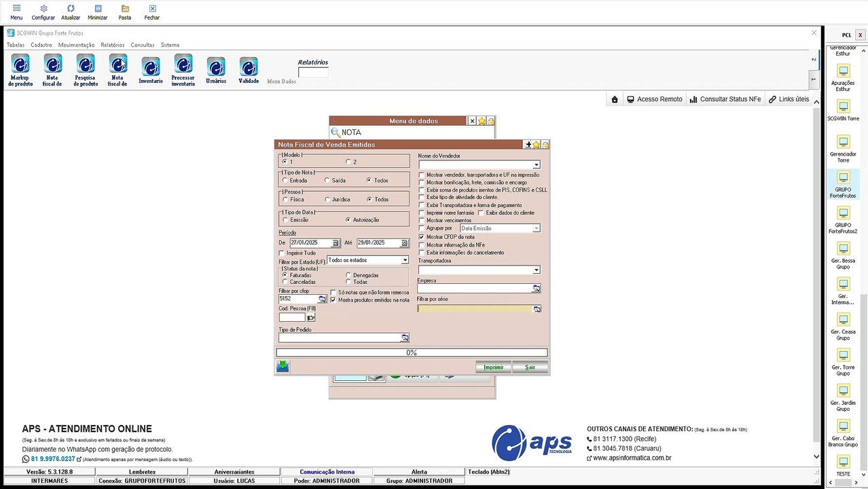Expand the Nome do Vendedor dropdown
The image size is (868, 489).
536,165
